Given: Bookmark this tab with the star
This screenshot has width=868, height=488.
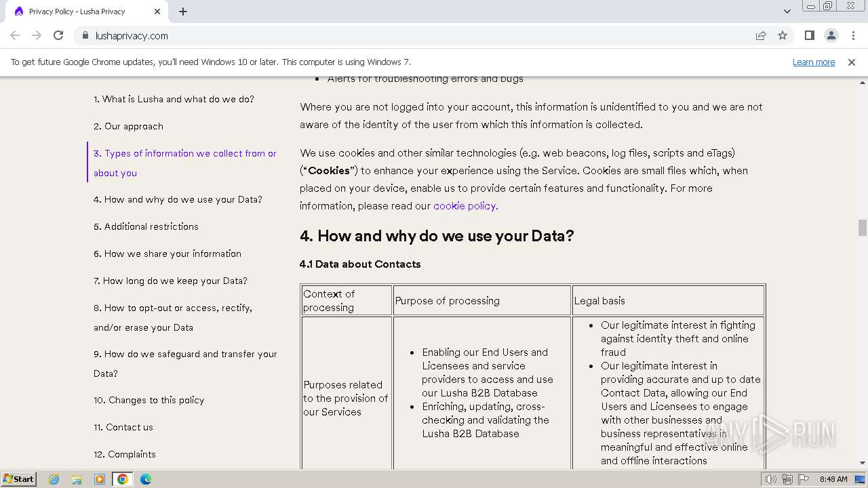Looking at the screenshot, I should 783,36.
